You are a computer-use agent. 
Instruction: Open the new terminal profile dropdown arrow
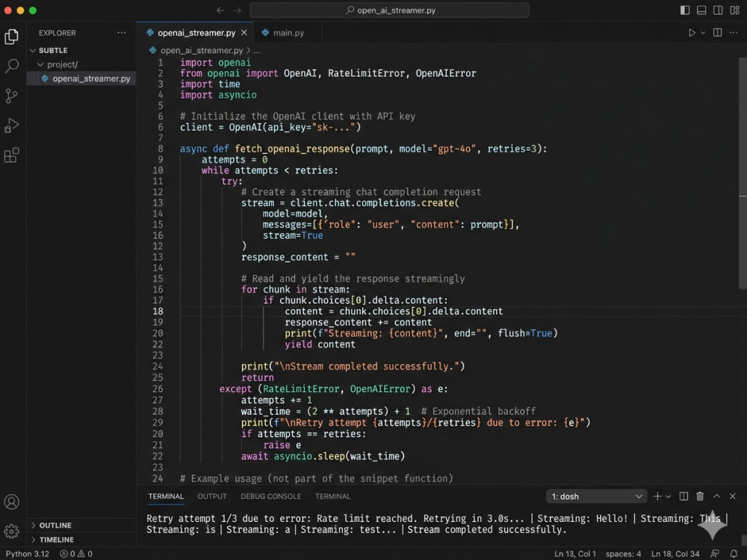coord(669,497)
